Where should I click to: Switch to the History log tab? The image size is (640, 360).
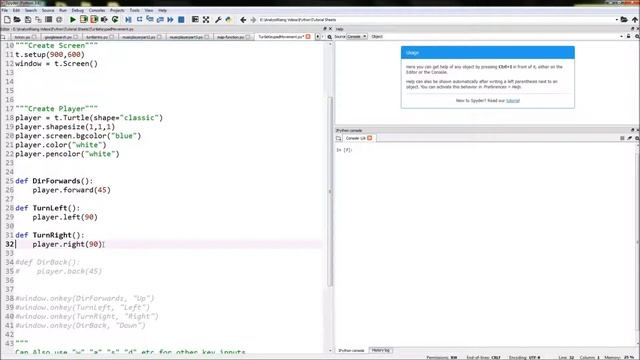[381, 350]
